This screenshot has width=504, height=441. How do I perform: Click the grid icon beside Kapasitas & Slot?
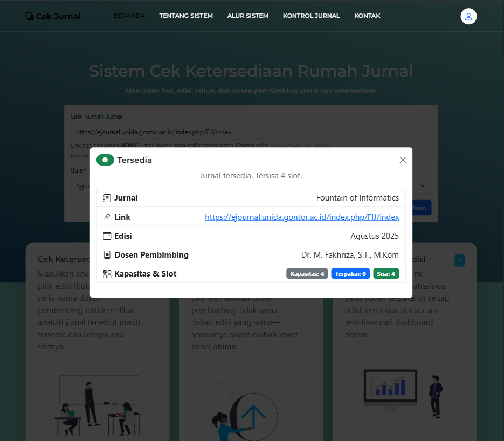(107, 274)
